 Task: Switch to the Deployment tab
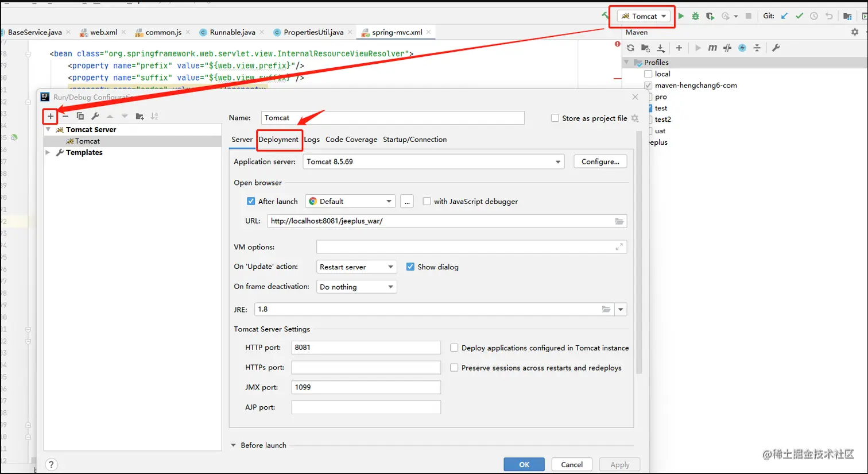tap(278, 140)
